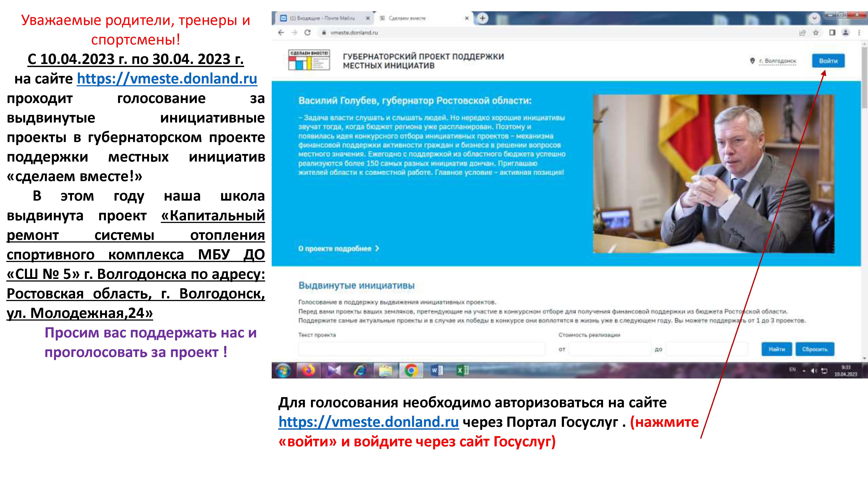Close the Mail.ru inbox tab

pyautogui.click(x=368, y=18)
